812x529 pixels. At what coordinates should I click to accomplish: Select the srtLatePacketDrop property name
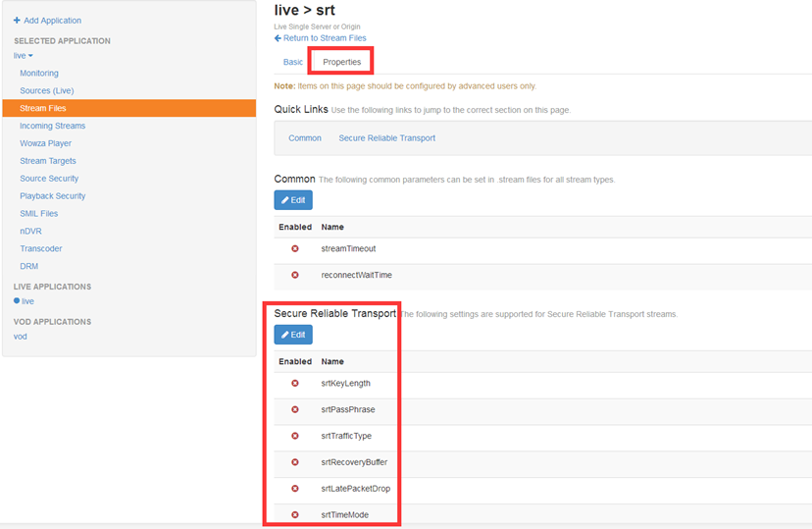tap(356, 489)
